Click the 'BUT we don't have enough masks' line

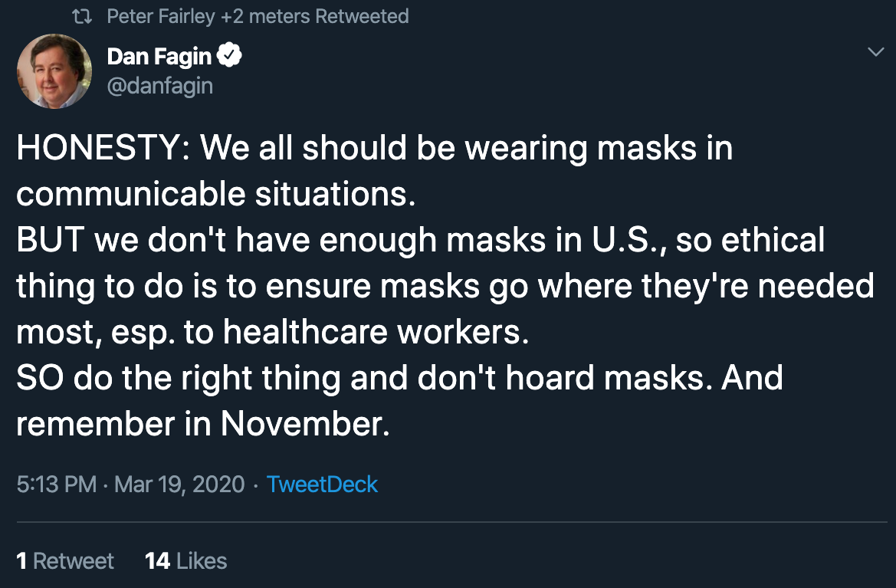coord(420,240)
